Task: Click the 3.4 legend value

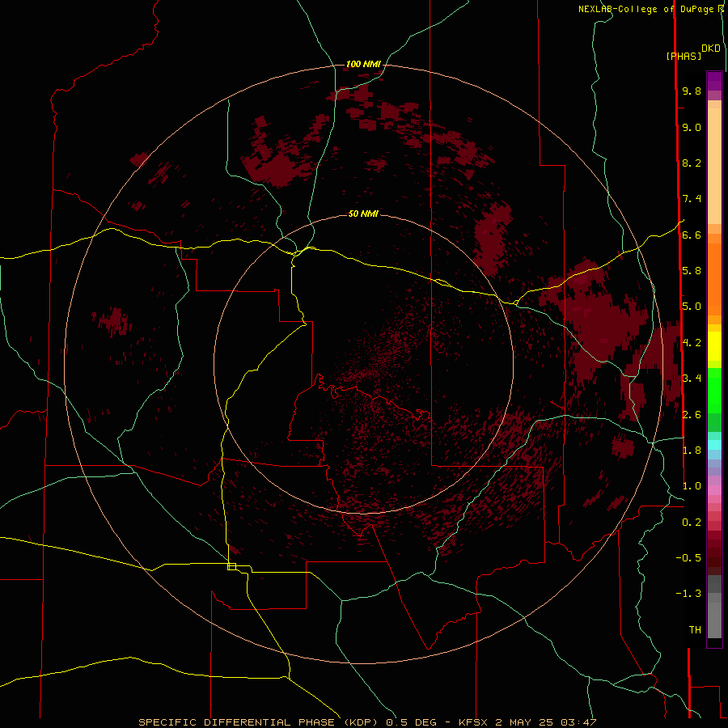Action: [x=692, y=379]
